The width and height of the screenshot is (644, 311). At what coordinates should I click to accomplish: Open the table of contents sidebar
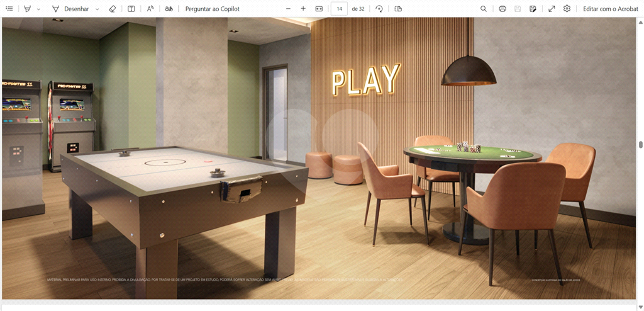click(x=9, y=9)
